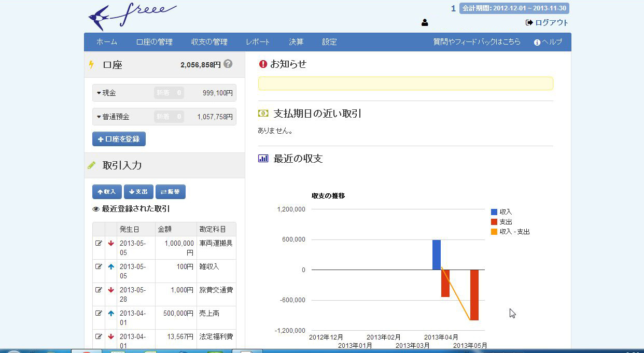The image size is (644, 353).
Task: Click the 新着 0 badge for 現金
Action: [169, 93]
